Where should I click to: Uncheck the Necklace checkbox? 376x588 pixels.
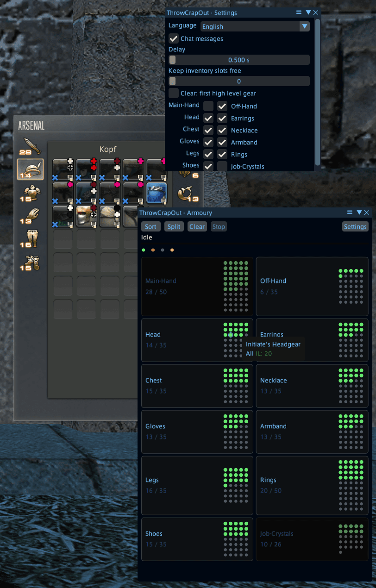pyautogui.click(x=222, y=130)
